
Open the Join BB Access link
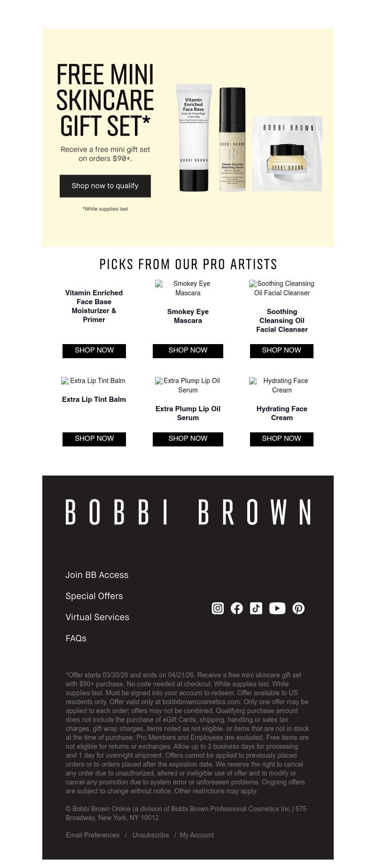(x=97, y=575)
